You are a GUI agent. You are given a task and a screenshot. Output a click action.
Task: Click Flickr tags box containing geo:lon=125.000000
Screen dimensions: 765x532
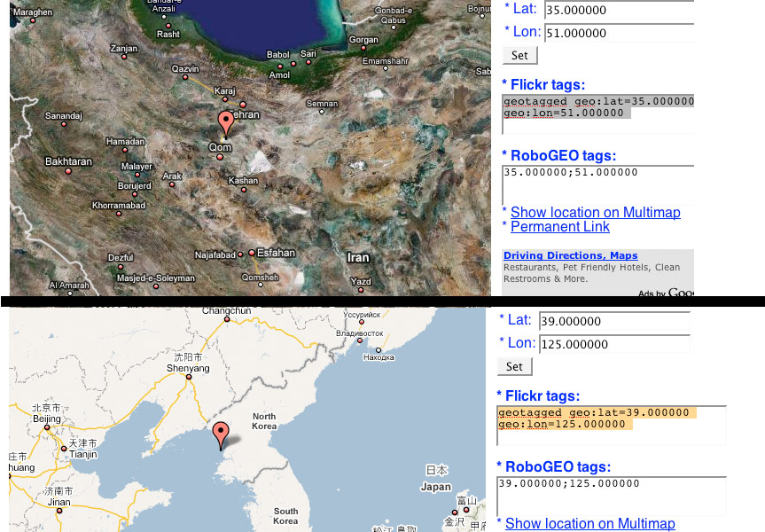611,425
